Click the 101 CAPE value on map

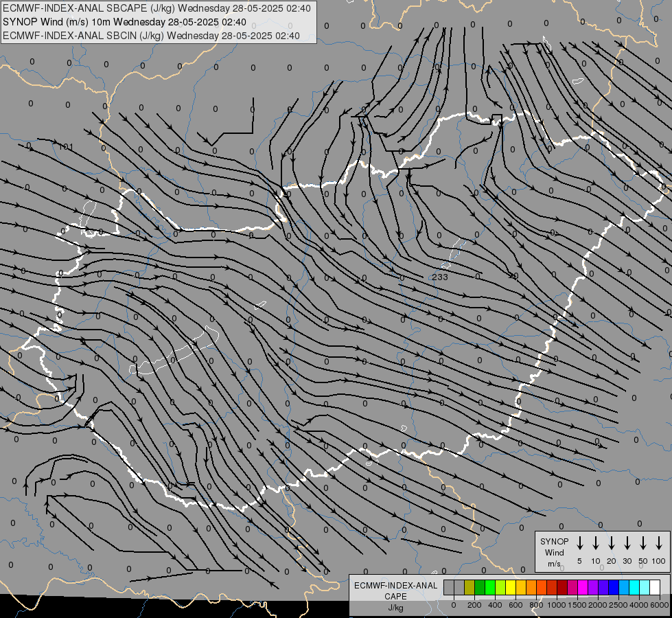click(66, 147)
